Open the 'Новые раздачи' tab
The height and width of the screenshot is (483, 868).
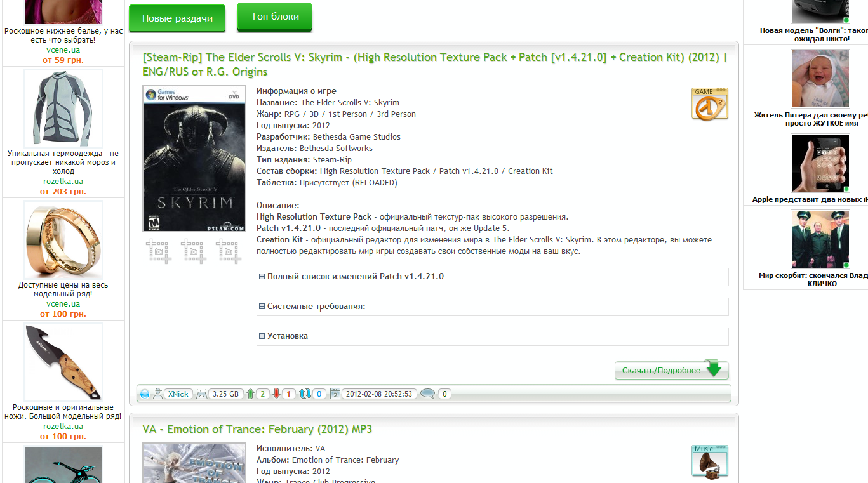(x=177, y=18)
